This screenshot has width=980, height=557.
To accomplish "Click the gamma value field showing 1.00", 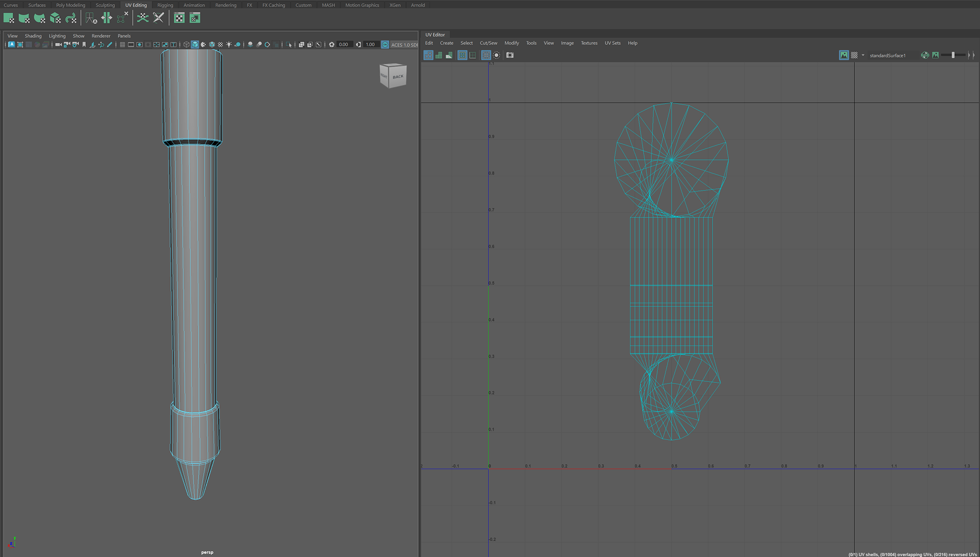I will click(x=371, y=44).
